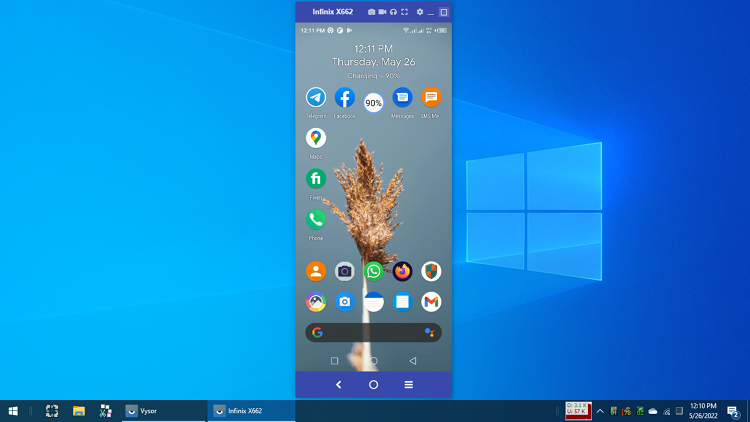Open the Telegram app
The height and width of the screenshot is (422, 750).
pyautogui.click(x=316, y=98)
